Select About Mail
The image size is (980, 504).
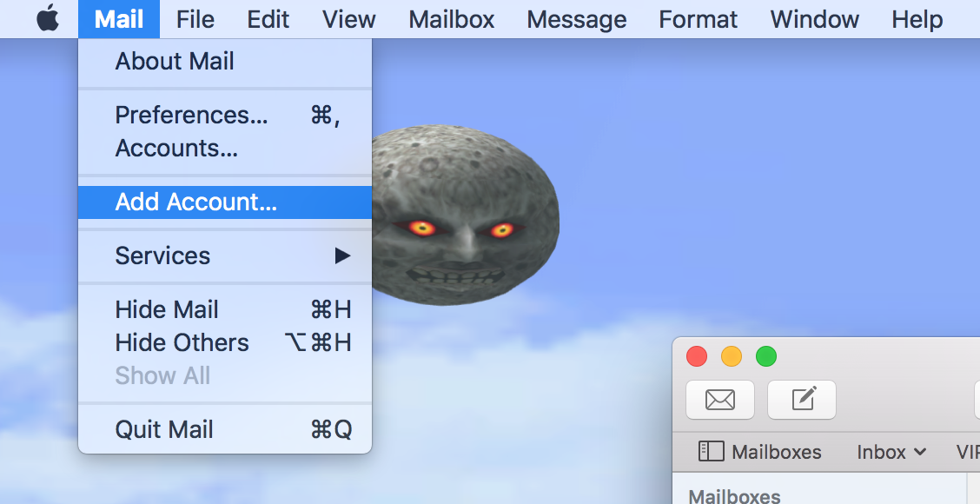tap(225, 62)
